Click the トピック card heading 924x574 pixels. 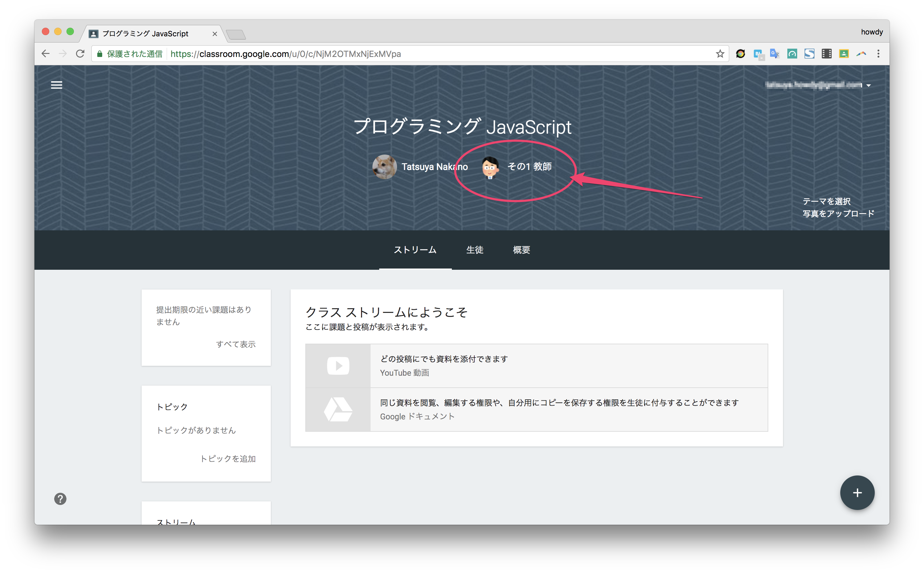pyautogui.click(x=172, y=406)
